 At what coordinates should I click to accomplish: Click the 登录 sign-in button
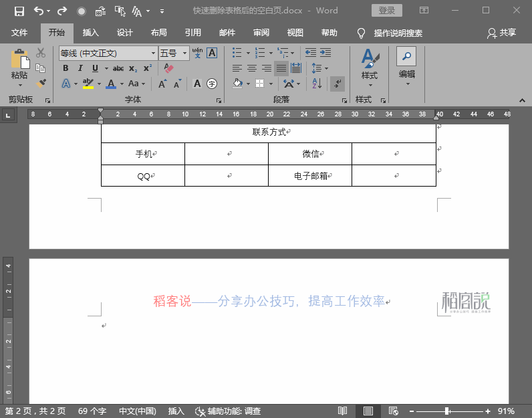coord(387,11)
